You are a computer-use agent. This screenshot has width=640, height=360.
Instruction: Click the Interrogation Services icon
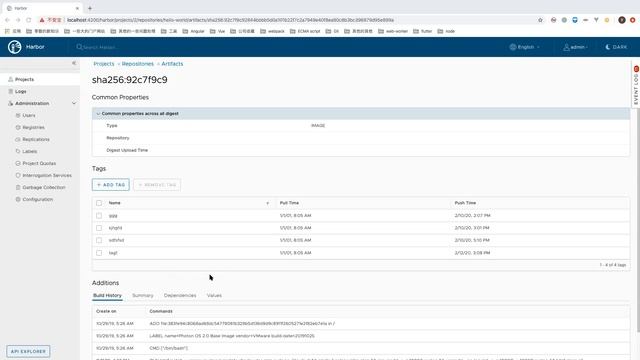18,175
